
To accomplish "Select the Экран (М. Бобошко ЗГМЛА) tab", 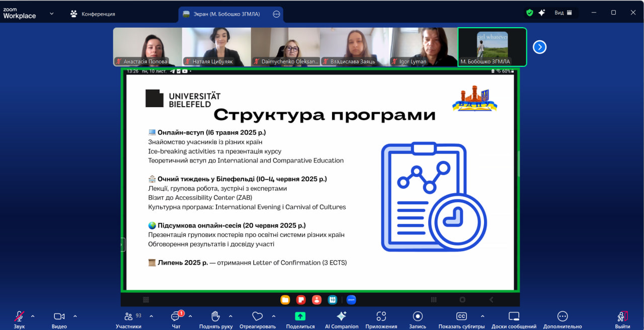I will point(226,14).
